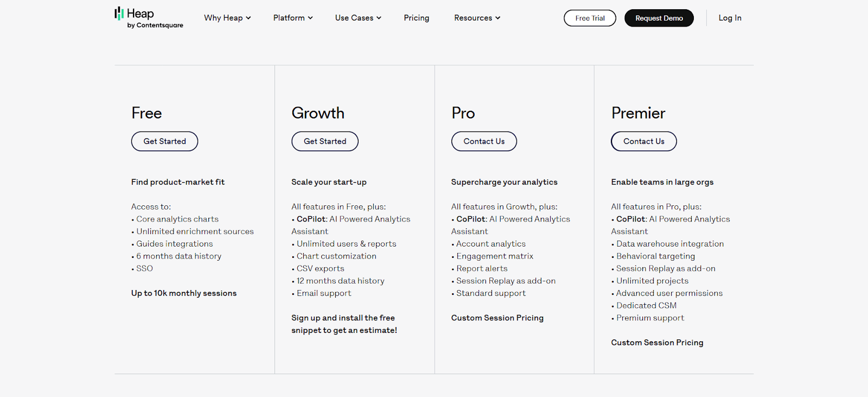Viewport: 868px width, 397px height.
Task: Click the chevron next to Why Heap
Action: 248,18
